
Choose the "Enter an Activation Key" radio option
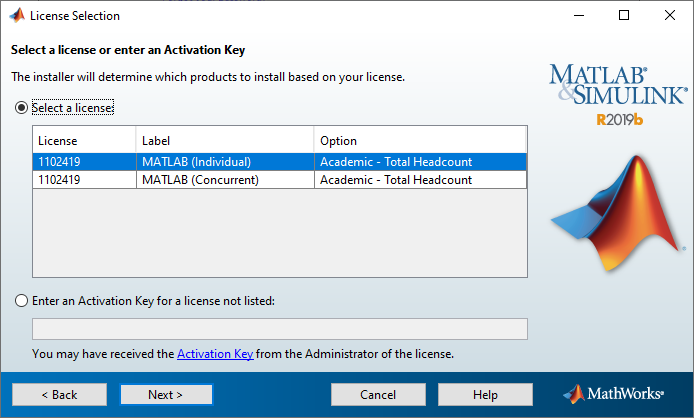click(x=21, y=300)
